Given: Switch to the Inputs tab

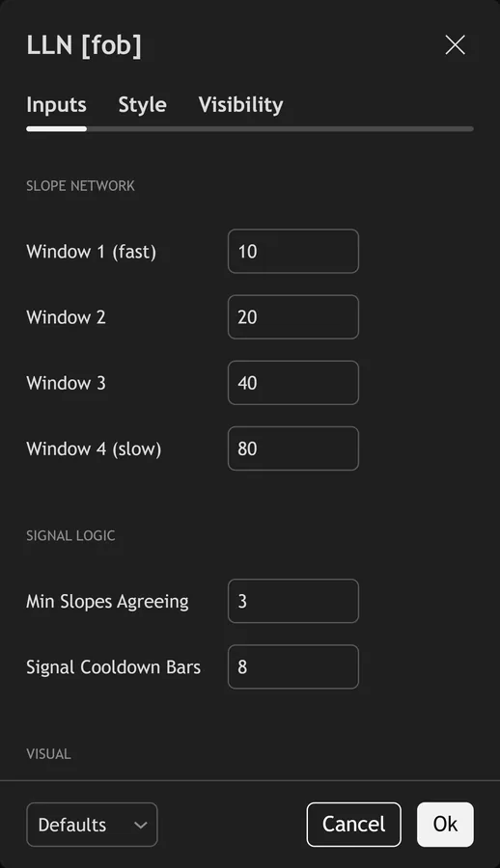Looking at the screenshot, I should 56,104.
